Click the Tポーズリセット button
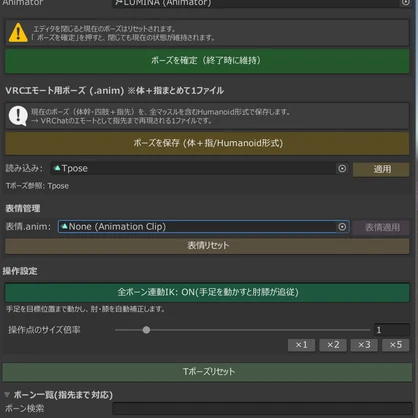 click(x=207, y=372)
